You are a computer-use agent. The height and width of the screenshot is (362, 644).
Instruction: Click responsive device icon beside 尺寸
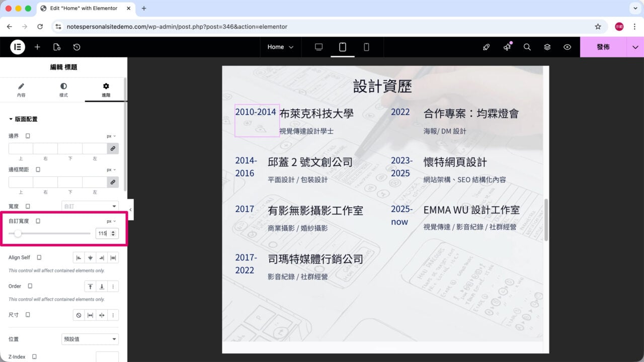(x=28, y=315)
